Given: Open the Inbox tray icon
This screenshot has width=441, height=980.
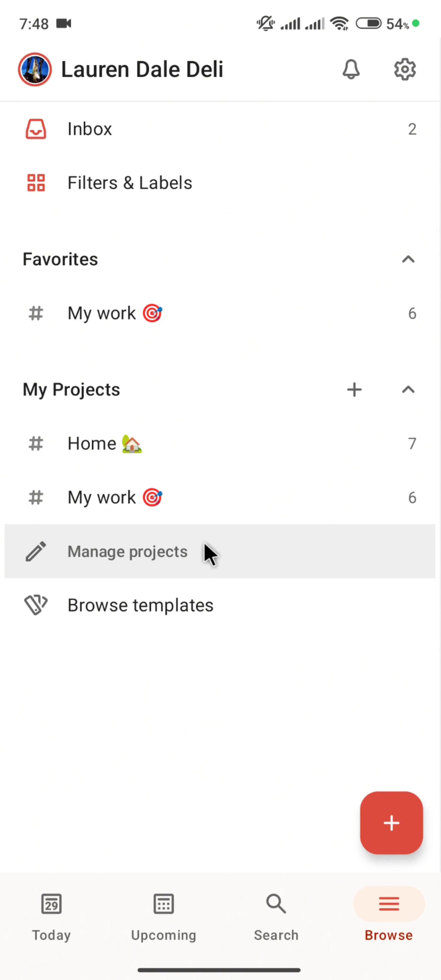Looking at the screenshot, I should [36, 129].
